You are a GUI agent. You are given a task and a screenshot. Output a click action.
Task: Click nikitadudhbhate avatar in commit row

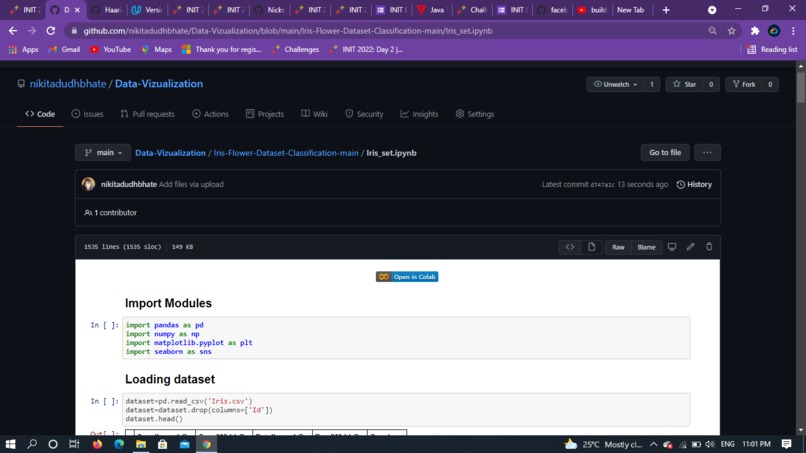point(88,184)
